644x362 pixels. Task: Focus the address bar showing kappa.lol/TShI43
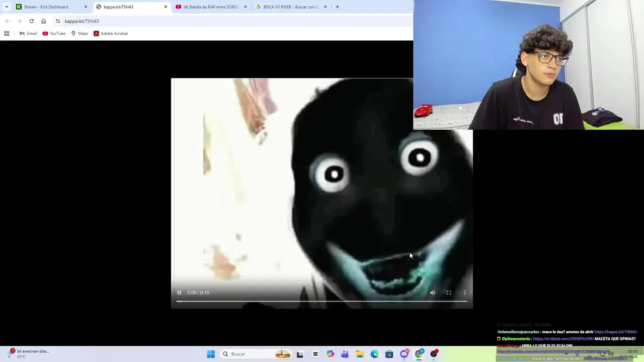(231, 21)
